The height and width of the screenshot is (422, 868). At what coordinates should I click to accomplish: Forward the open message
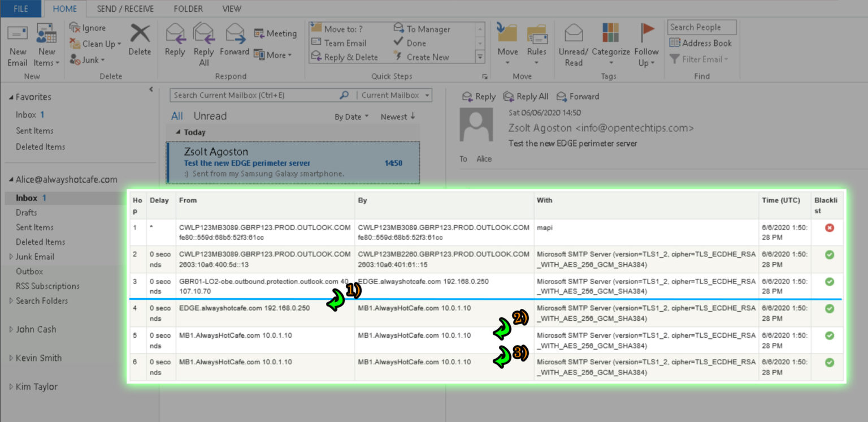pos(578,96)
